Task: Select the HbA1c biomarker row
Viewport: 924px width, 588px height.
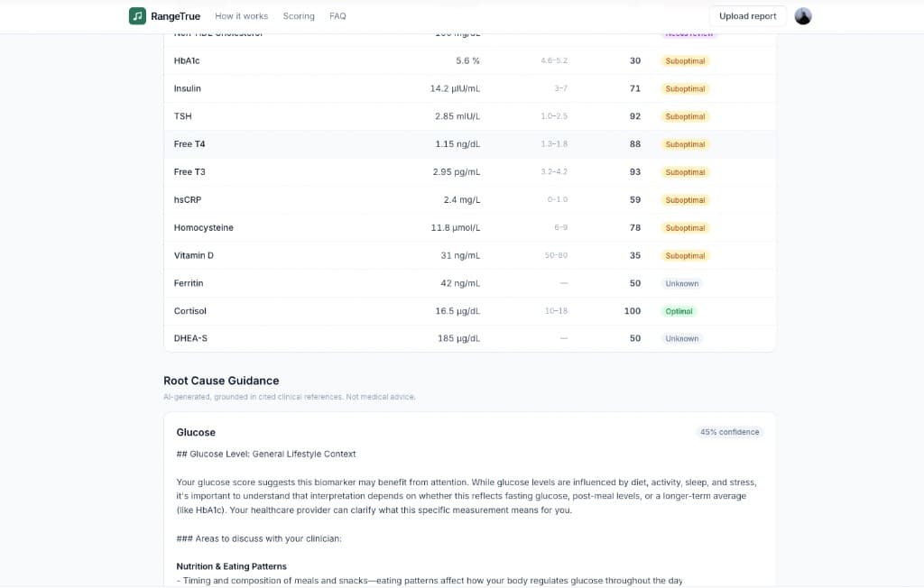Action: 469,60
